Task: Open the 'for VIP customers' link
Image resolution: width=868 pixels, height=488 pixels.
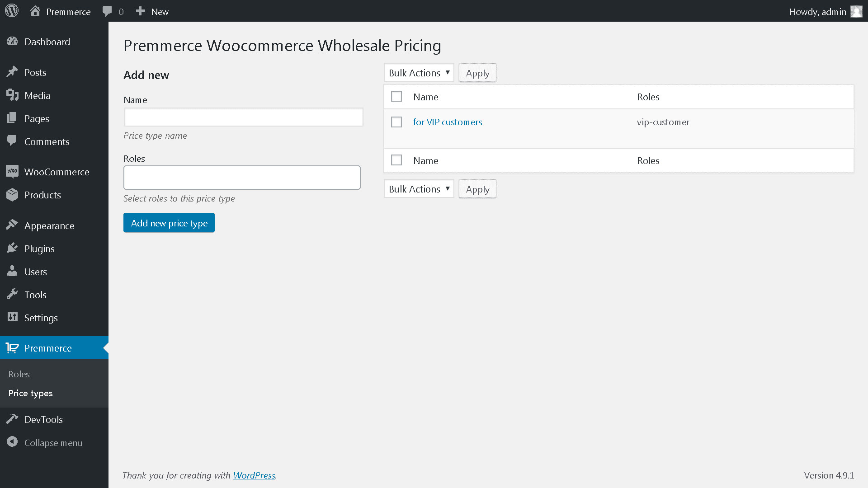Action: tap(448, 122)
